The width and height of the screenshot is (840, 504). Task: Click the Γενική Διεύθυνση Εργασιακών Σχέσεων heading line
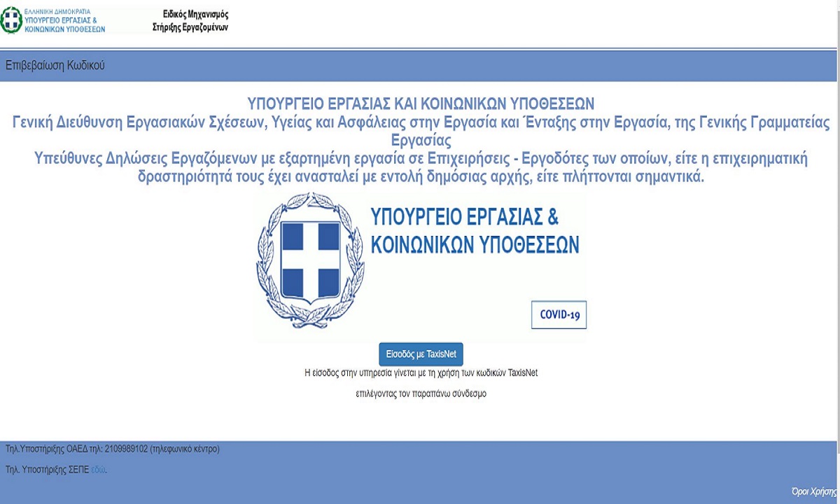(x=421, y=132)
